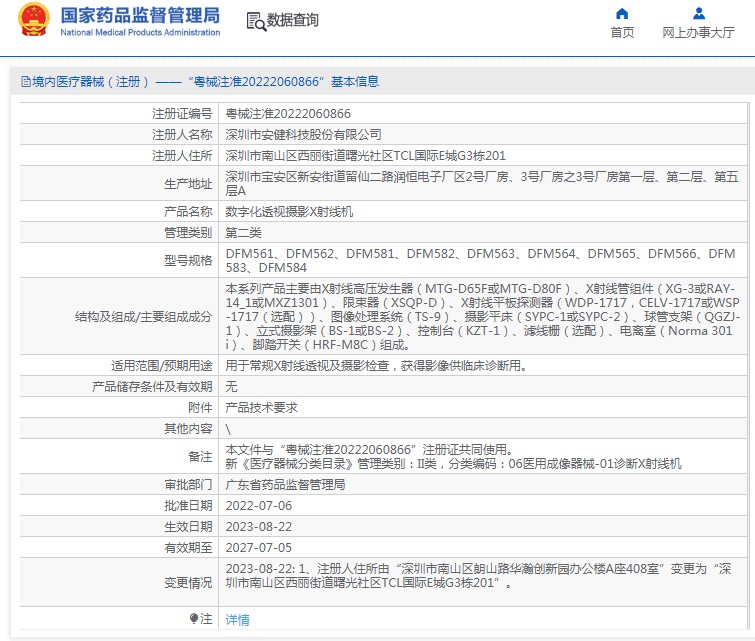Open 数据查询 text label
This screenshot has height=641, width=755.
(293, 21)
